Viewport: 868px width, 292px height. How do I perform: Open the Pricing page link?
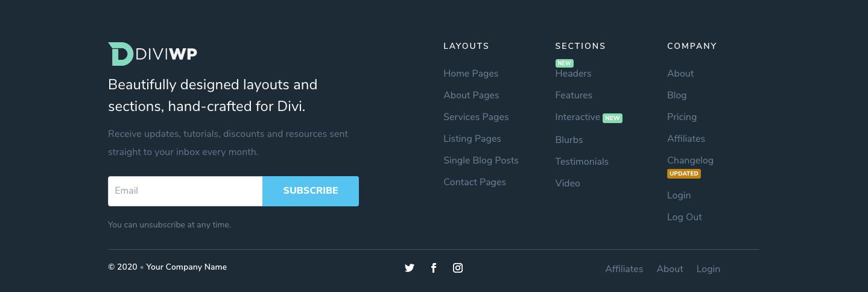click(x=682, y=117)
